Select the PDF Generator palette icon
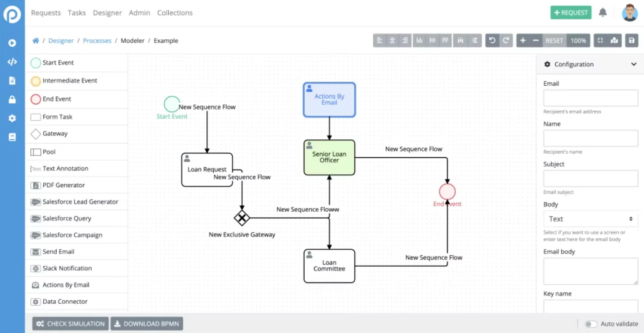 point(37,185)
